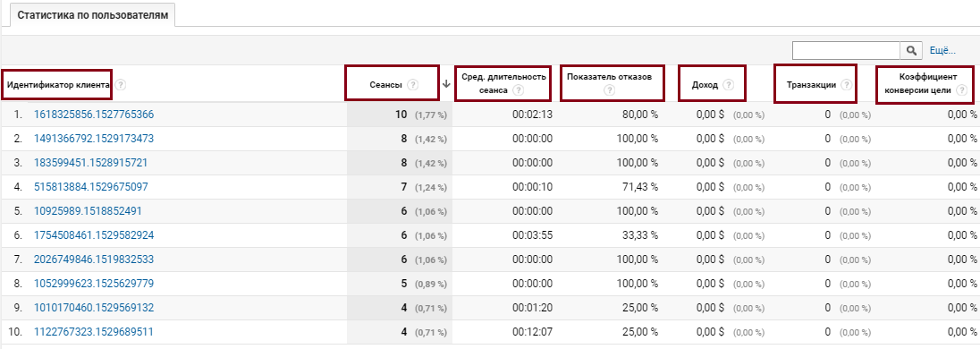
Task: Focus the table search input field
Action: coord(846,51)
